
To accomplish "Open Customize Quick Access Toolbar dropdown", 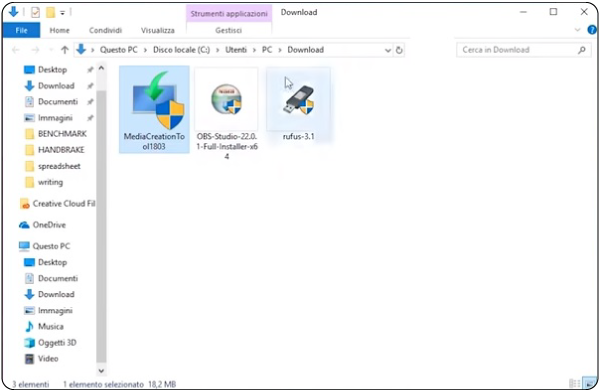I will (62, 13).
